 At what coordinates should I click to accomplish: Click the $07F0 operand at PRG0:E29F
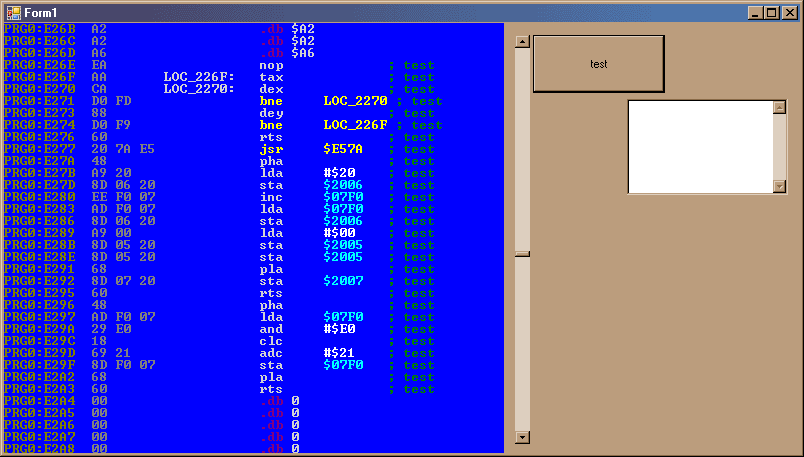pos(343,365)
